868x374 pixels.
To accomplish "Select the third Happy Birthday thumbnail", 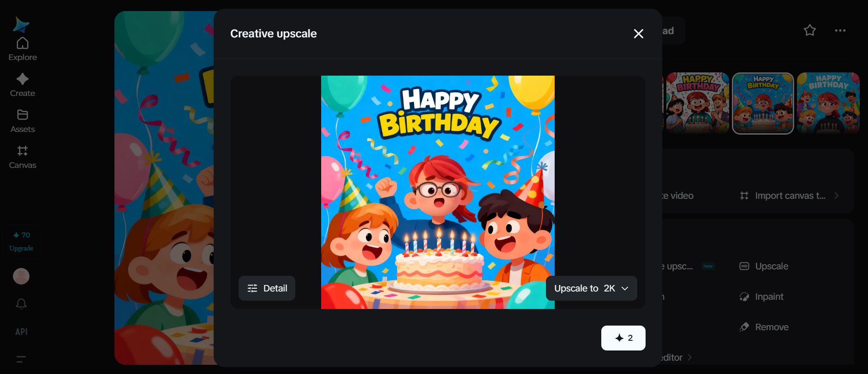I will coord(828,103).
